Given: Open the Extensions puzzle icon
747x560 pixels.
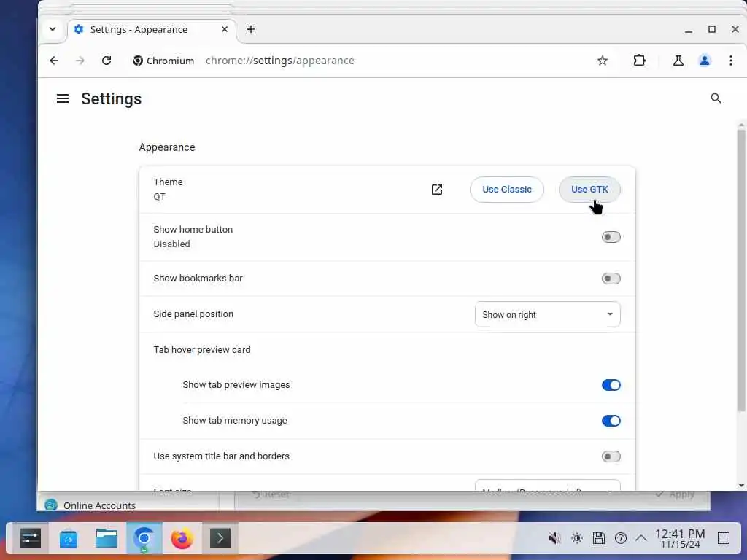Looking at the screenshot, I should (x=639, y=61).
